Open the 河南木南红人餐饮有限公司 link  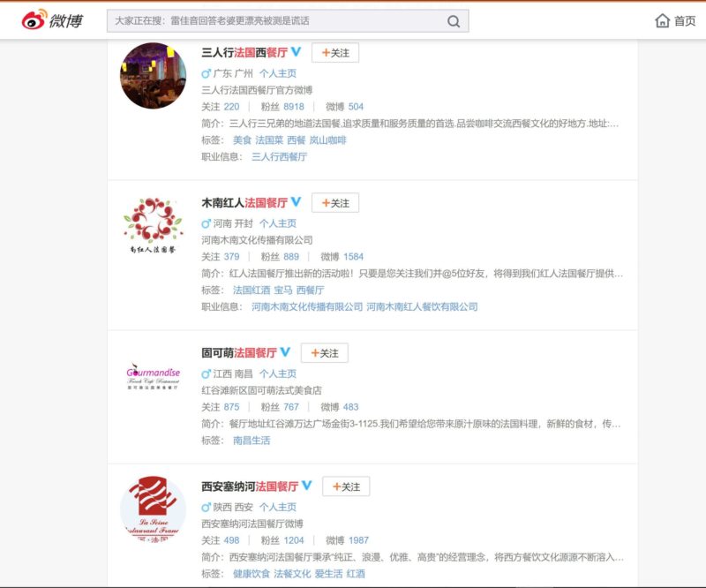coord(423,307)
